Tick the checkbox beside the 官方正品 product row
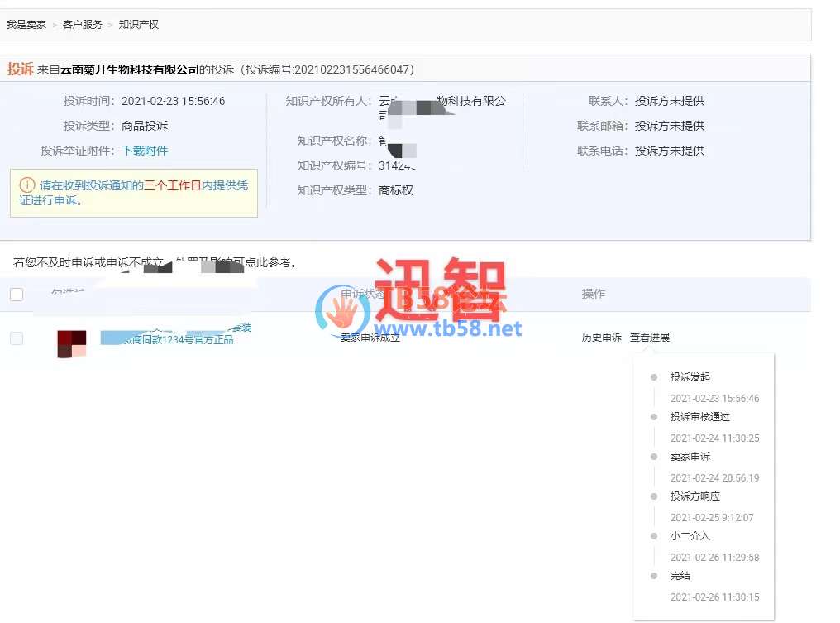 17,338
